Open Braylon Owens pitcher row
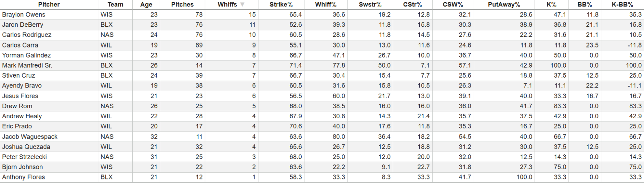 coord(24,15)
